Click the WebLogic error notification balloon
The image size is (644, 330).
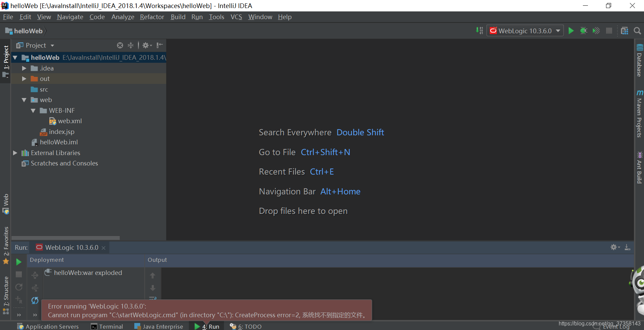click(206, 311)
